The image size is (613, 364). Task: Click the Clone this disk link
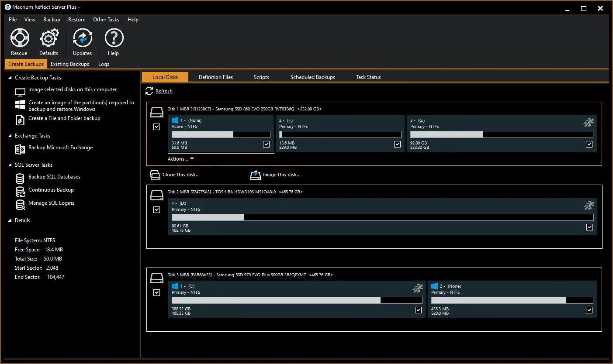click(180, 174)
